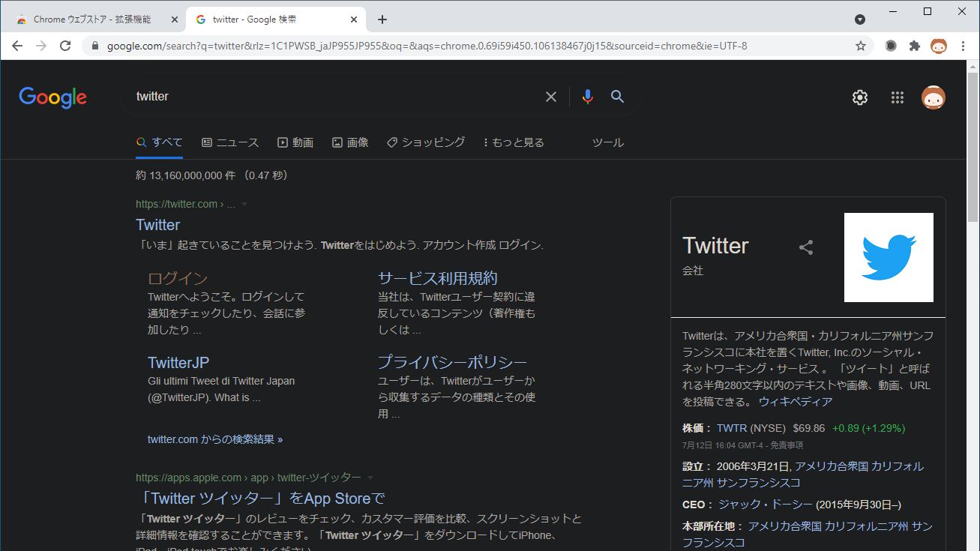Open the TwitterJP sitelink
The width and height of the screenshot is (980, 551).
pos(178,363)
